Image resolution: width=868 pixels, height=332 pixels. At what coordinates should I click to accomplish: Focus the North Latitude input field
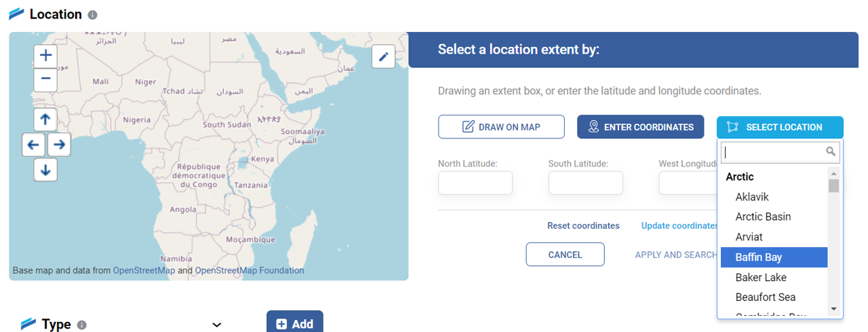click(475, 183)
